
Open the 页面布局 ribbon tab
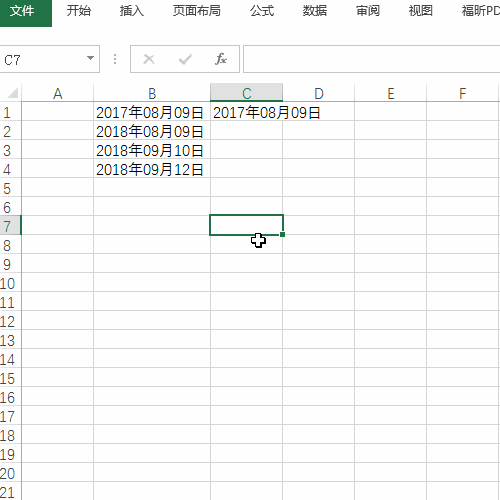tap(197, 11)
